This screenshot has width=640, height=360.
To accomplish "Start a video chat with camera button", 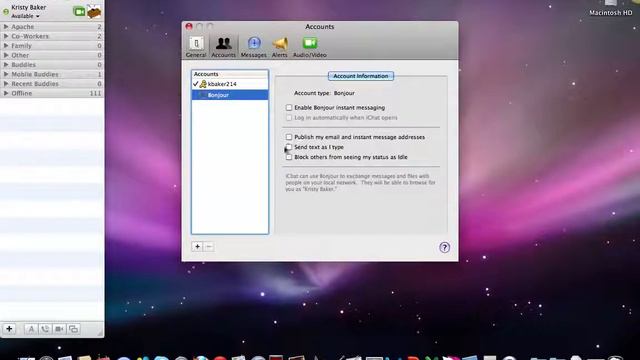I will 59,329.
